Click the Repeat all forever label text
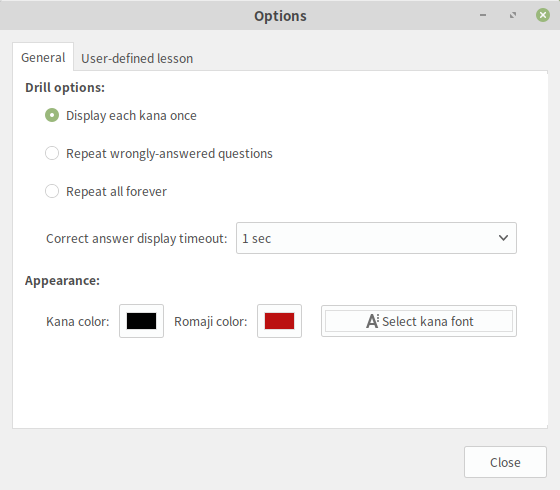The image size is (560, 490). click(116, 192)
